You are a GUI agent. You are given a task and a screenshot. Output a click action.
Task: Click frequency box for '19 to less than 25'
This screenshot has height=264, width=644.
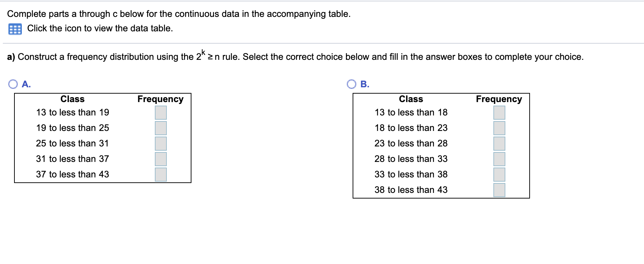(x=160, y=128)
